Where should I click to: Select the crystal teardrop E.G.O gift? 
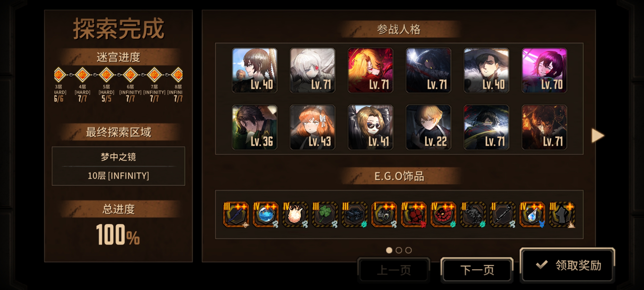(x=532, y=214)
